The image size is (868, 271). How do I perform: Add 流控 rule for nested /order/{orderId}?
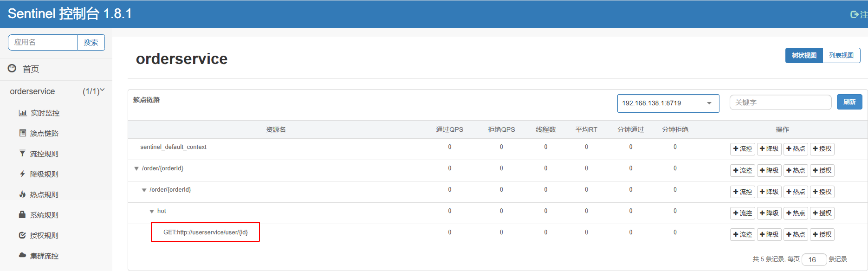743,192
